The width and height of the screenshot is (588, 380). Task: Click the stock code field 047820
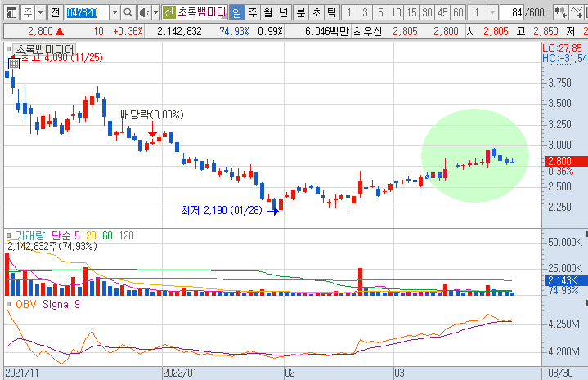click(87, 13)
